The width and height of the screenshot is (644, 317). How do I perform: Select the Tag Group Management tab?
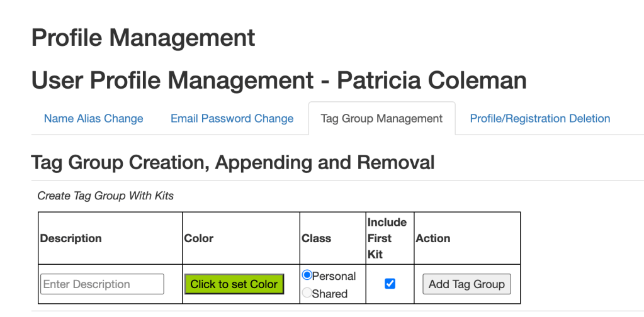pyautogui.click(x=381, y=118)
